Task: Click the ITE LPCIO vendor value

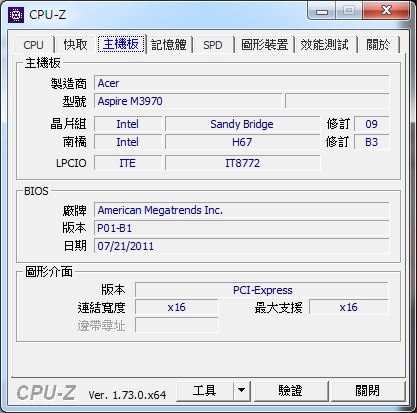Action: (x=128, y=163)
